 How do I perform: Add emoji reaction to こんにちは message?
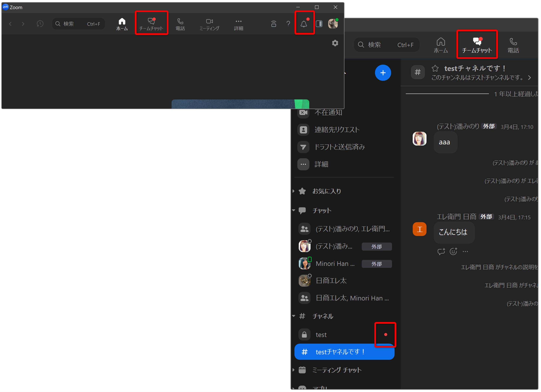click(453, 251)
